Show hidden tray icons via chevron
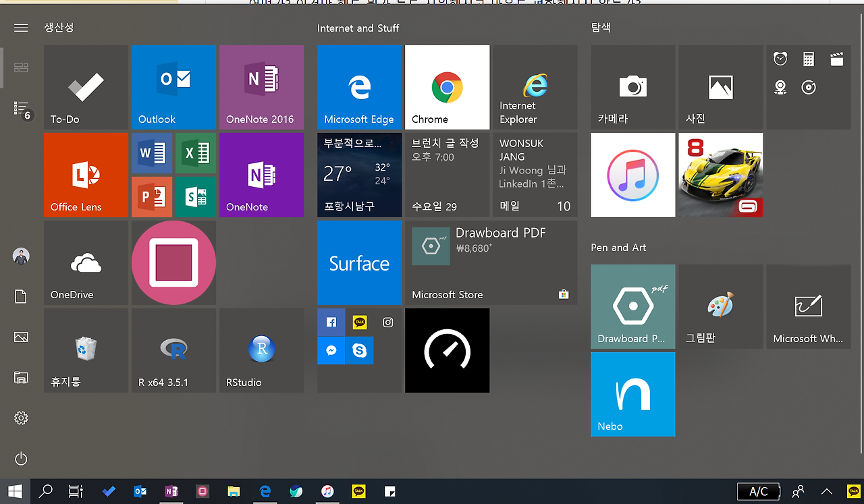Screen dimensions: 864x504 (826, 491)
